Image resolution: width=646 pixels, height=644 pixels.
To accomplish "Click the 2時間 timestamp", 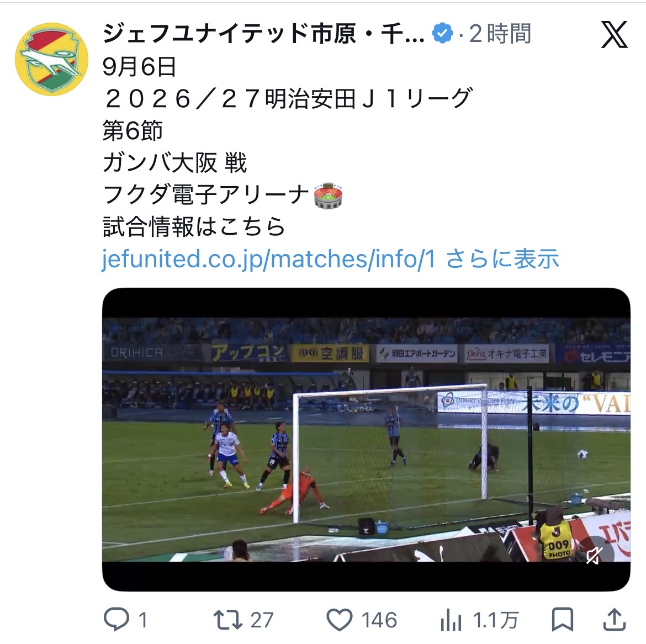I will [500, 34].
